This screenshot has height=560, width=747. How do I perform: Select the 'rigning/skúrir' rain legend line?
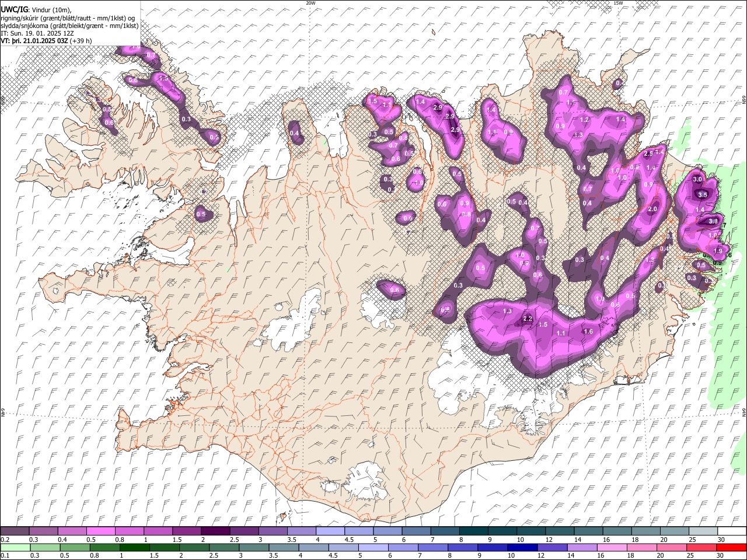click(x=68, y=18)
